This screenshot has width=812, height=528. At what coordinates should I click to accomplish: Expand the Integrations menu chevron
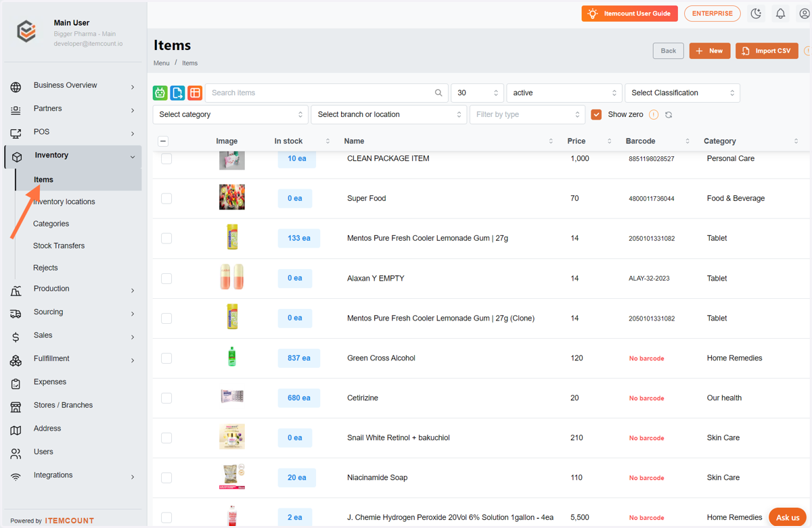coord(133,477)
